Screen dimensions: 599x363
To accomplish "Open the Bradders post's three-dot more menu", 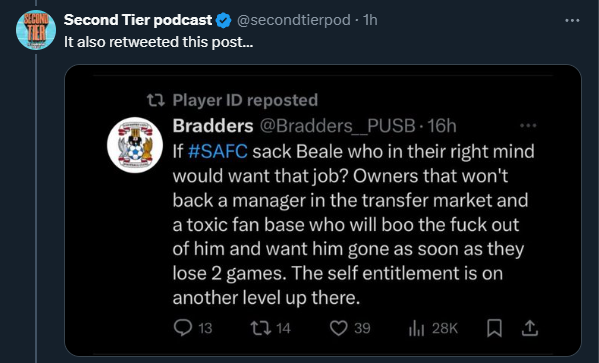I will (x=528, y=125).
